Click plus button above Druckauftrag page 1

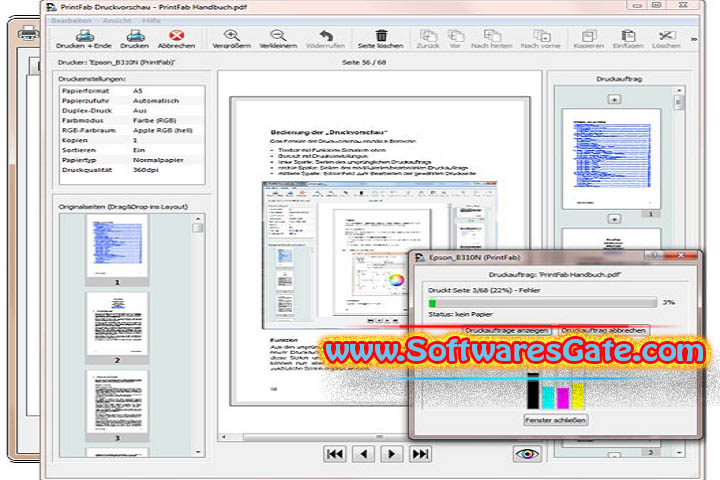point(614,99)
